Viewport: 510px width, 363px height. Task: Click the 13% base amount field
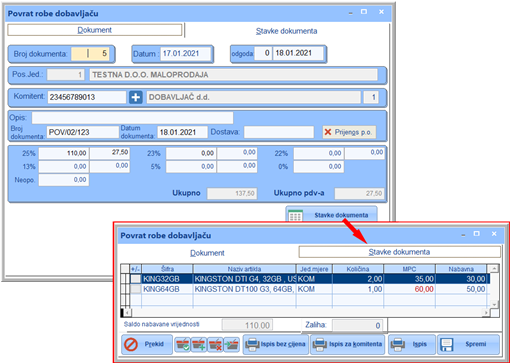pyautogui.click(x=64, y=166)
